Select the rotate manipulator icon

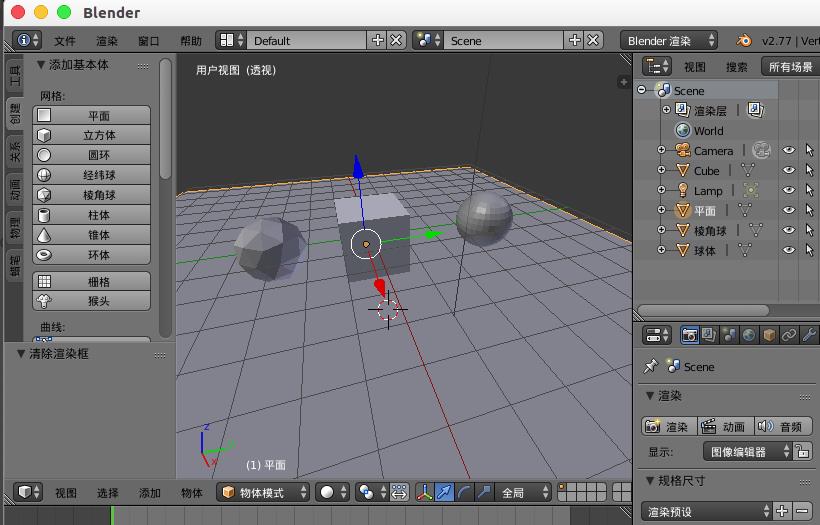click(x=465, y=492)
